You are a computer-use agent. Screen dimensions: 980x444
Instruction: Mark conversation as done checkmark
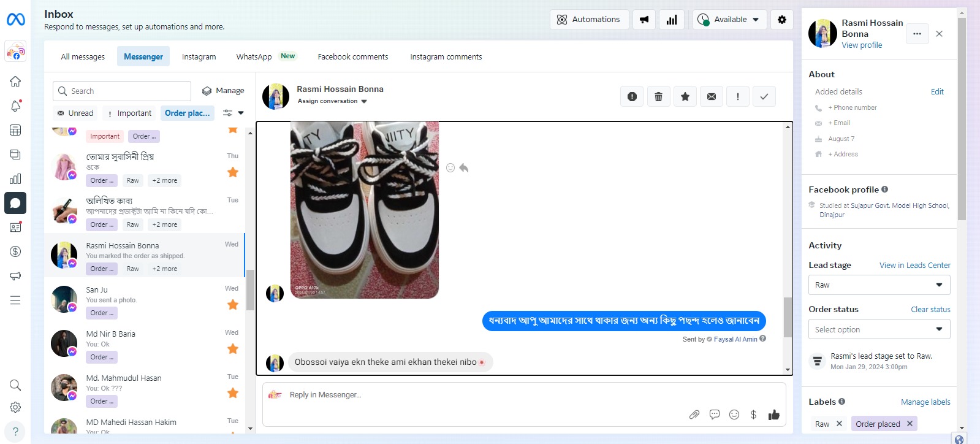[x=764, y=96]
